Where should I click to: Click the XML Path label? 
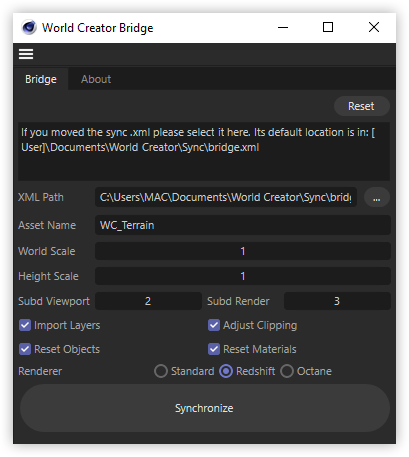41,197
